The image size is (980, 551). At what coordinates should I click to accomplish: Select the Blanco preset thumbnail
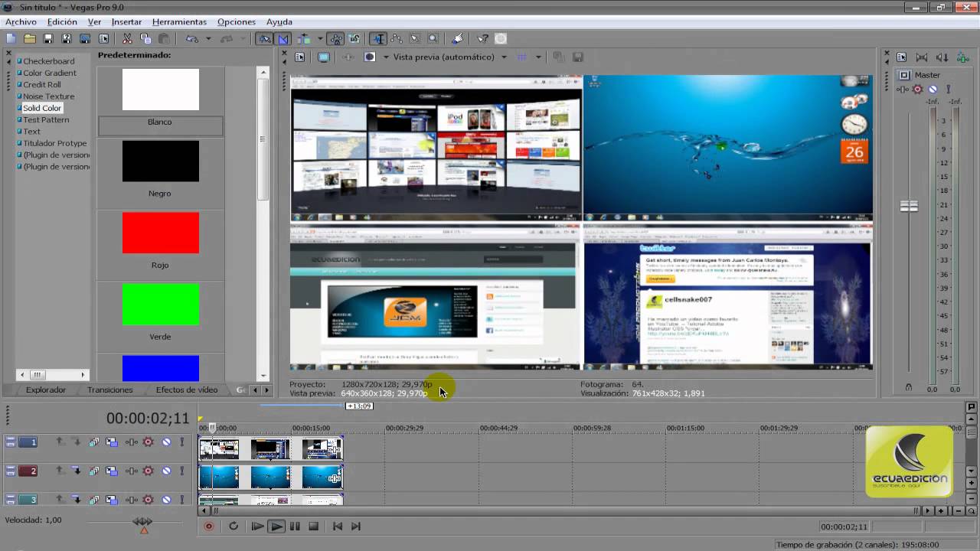(161, 90)
